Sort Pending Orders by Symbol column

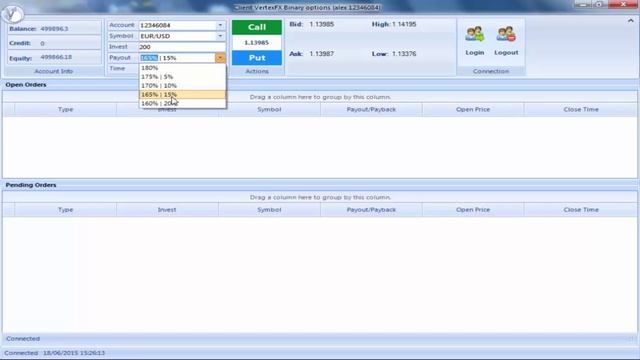pyautogui.click(x=269, y=210)
